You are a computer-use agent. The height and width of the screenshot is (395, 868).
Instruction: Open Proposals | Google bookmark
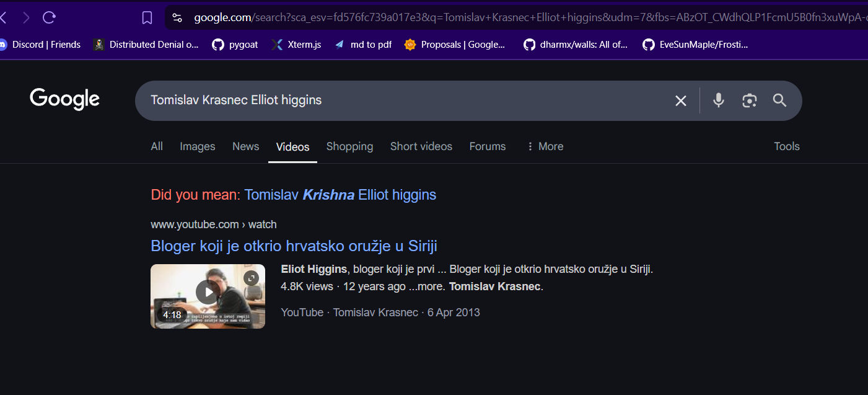pyautogui.click(x=455, y=45)
